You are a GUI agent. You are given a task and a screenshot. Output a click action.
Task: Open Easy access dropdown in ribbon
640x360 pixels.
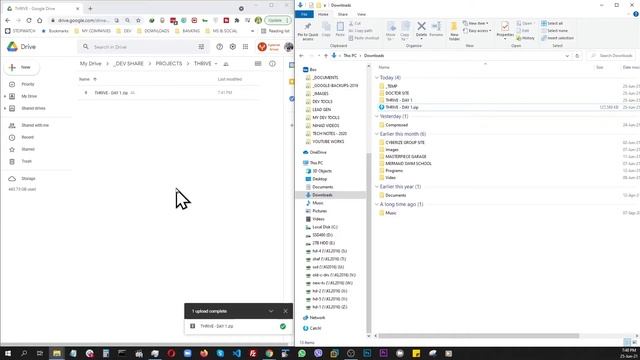477,31
